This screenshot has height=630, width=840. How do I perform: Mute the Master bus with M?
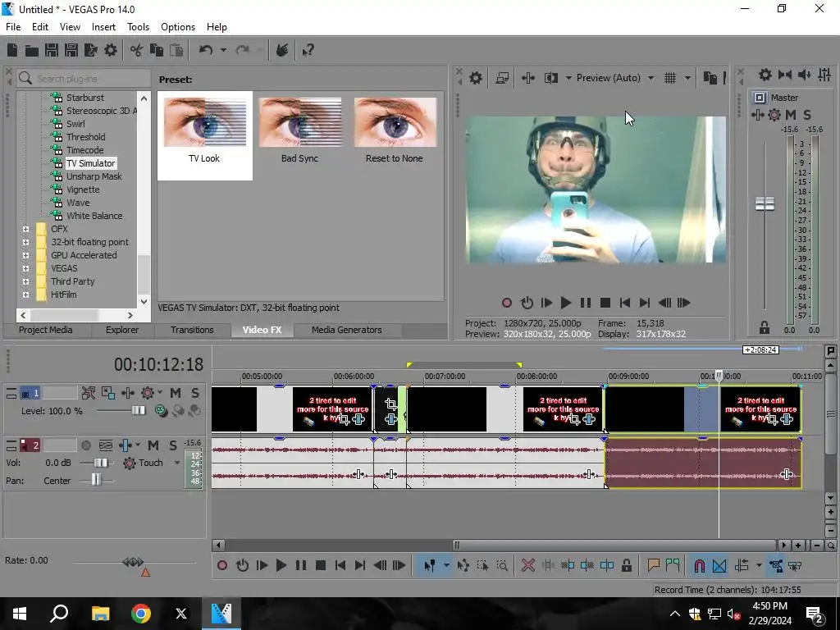[791, 115]
